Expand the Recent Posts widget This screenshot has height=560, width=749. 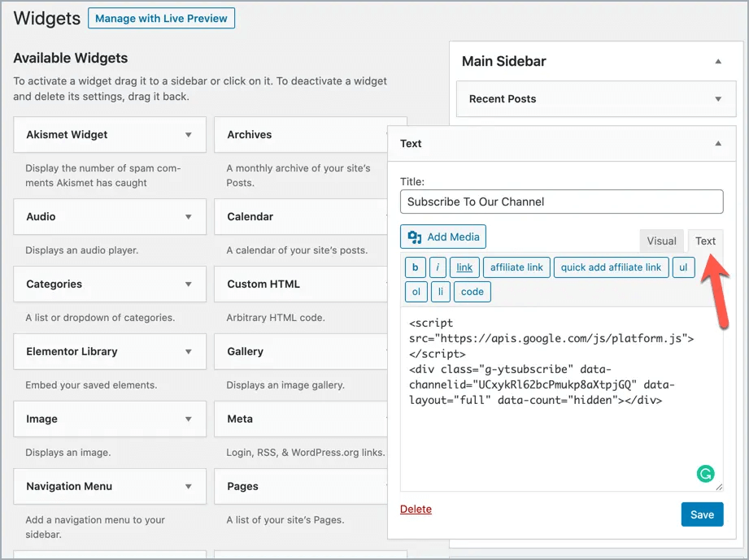coord(717,99)
